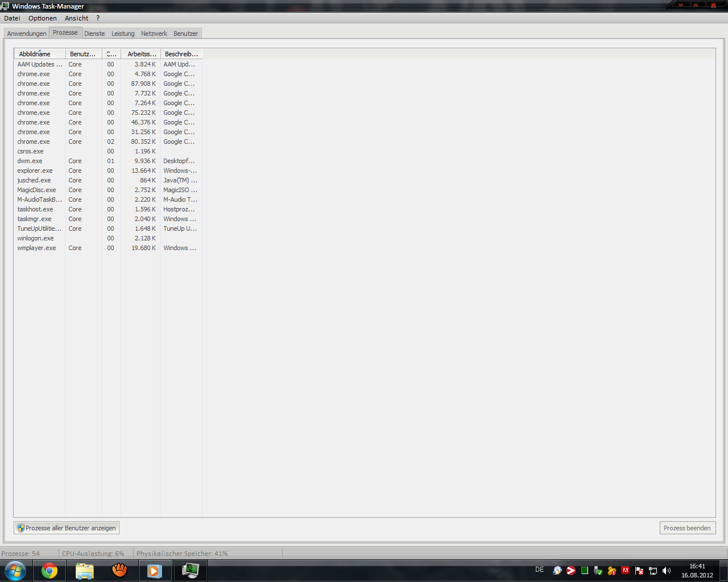This screenshot has width=728, height=582.
Task: Select chrome.exe row using 4.768 K
Action: (x=108, y=74)
